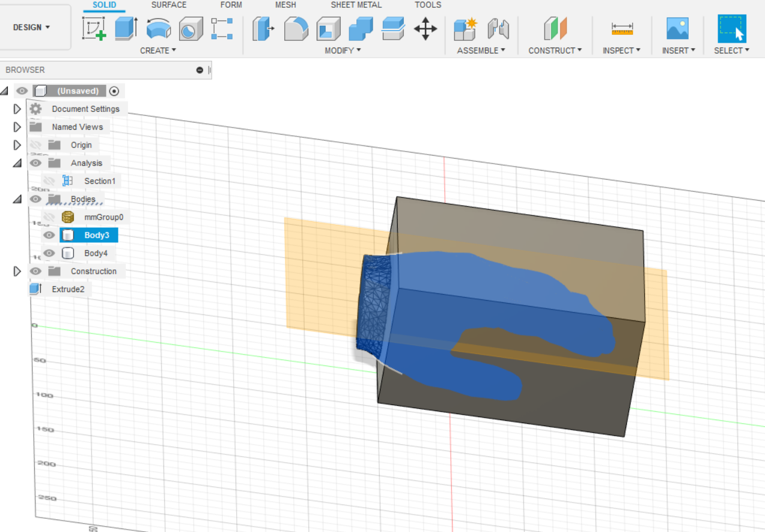
Task: Open the ASSEMBLE menu dropdown
Action: pos(481,50)
